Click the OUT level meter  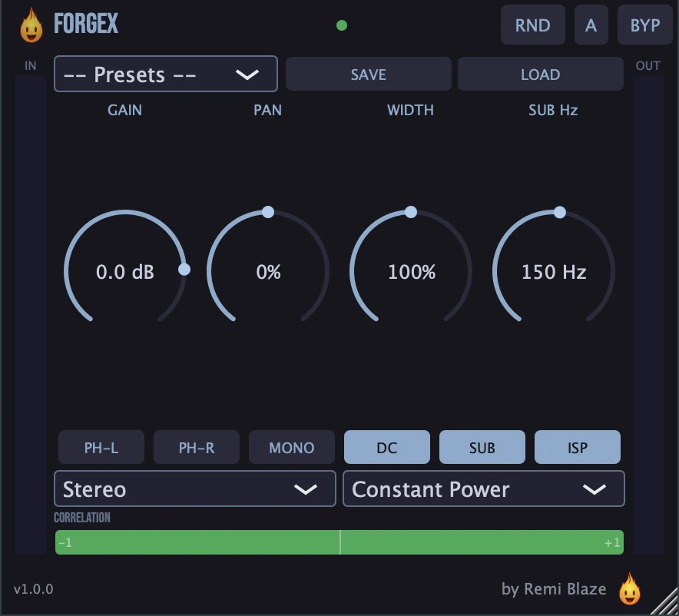648,315
